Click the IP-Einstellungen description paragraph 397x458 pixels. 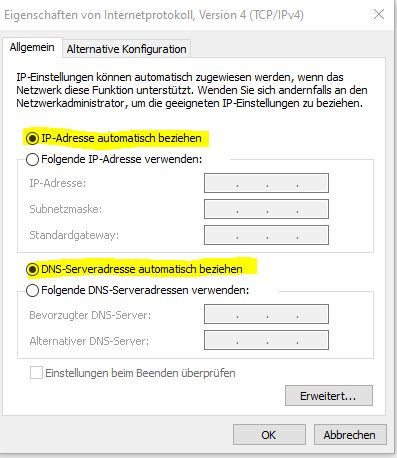click(192, 90)
